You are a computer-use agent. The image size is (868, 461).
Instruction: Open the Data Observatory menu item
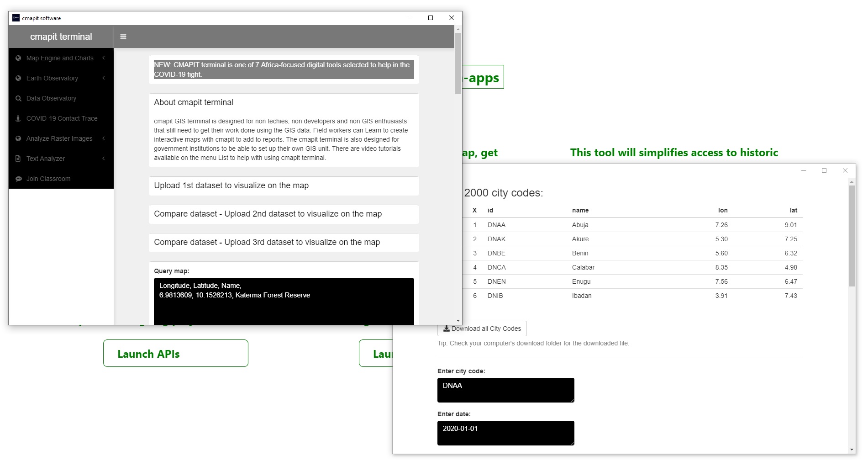(61, 98)
